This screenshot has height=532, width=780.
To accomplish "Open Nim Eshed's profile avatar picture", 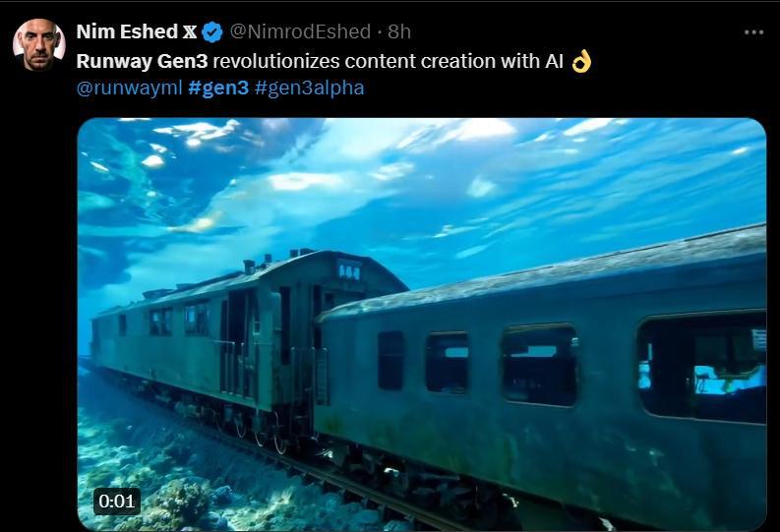I will 38,45.
